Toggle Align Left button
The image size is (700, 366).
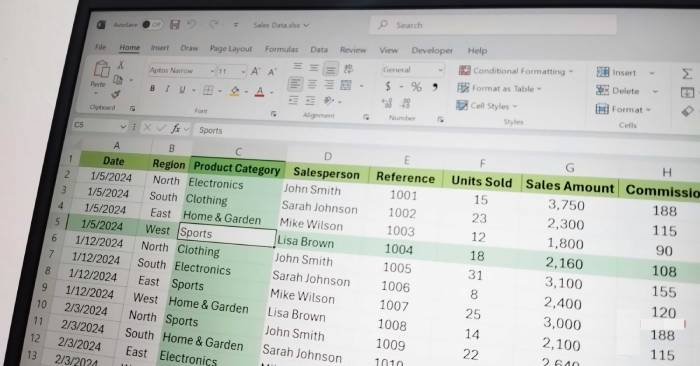point(295,83)
